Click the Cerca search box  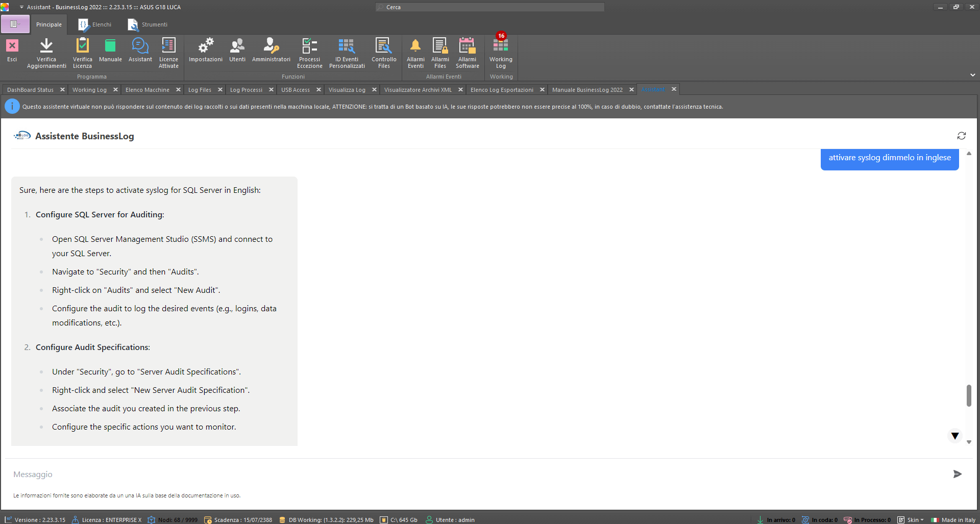click(490, 7)
